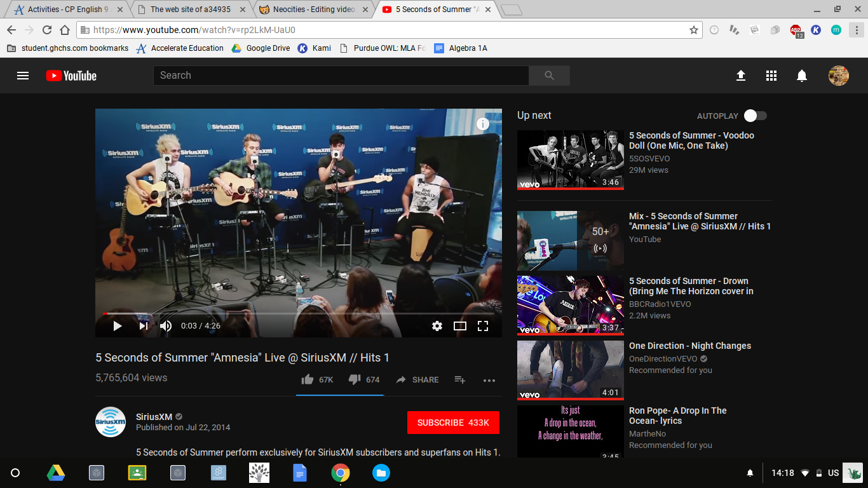This screenshot has width=868, height=488.
Task: Open the YouTube hamburger guide menu
Action: (23, 76)
